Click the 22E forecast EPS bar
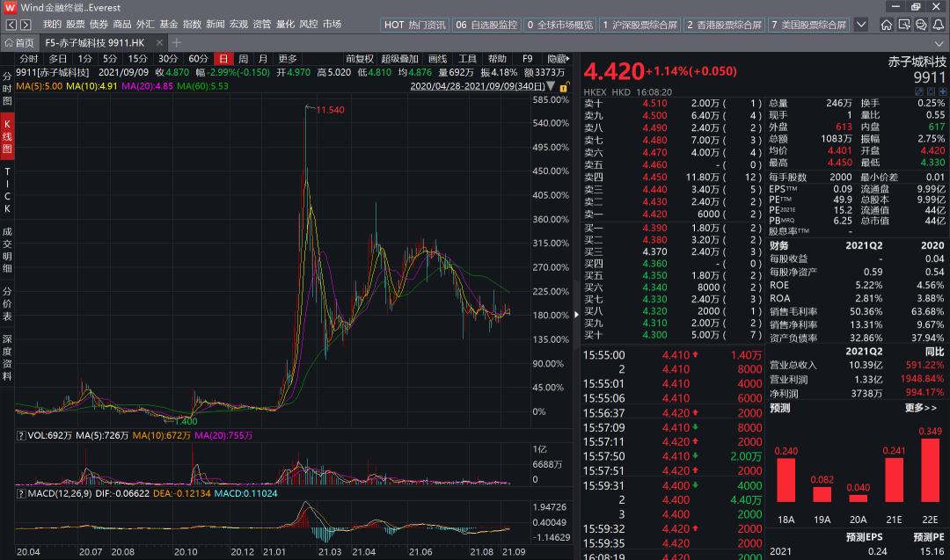Image resolution: width=950 pixels, height=560 pixels. pos(930,469)
